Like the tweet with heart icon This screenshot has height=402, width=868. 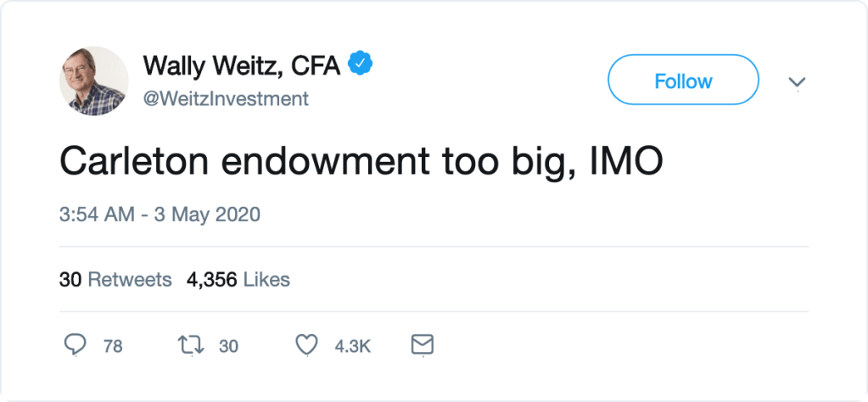click(x=306, y=345)
